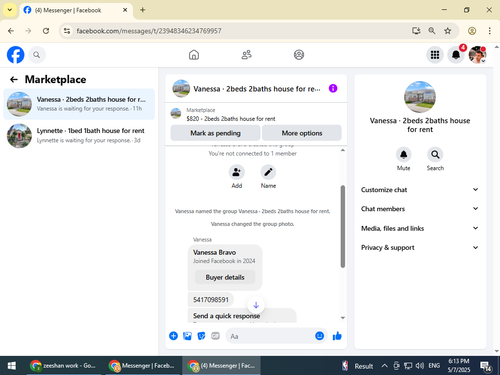View site information icon in address bar
This screenshot has height=375, width=500.
tap(67, 31)
